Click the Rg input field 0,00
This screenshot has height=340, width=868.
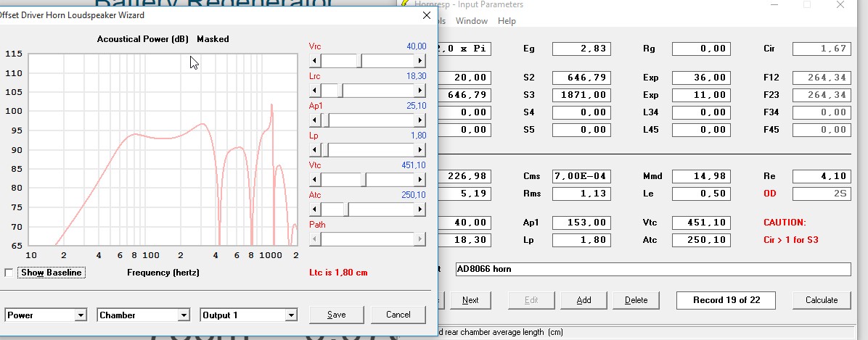pos(701,49)
